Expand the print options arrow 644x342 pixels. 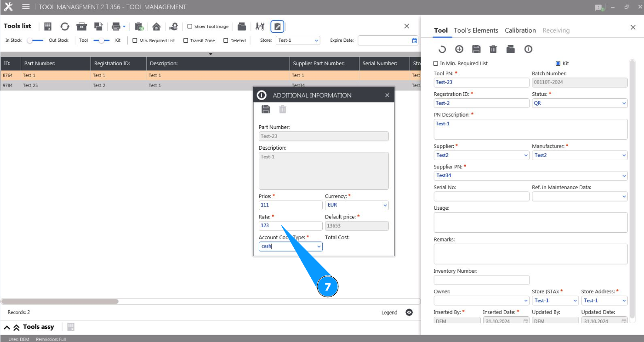coord(124,27)
